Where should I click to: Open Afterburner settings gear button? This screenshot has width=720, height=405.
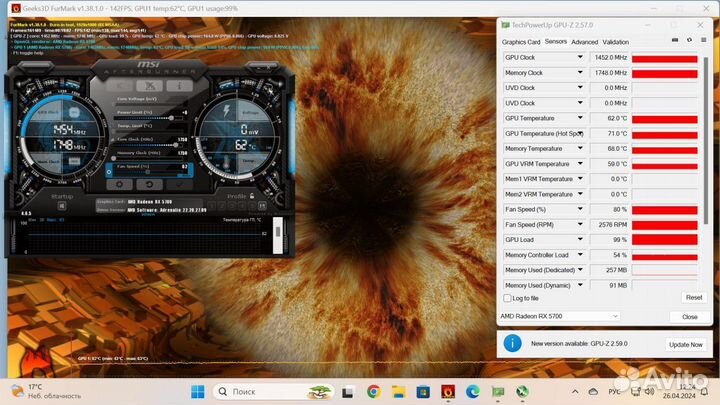point(119,184)
